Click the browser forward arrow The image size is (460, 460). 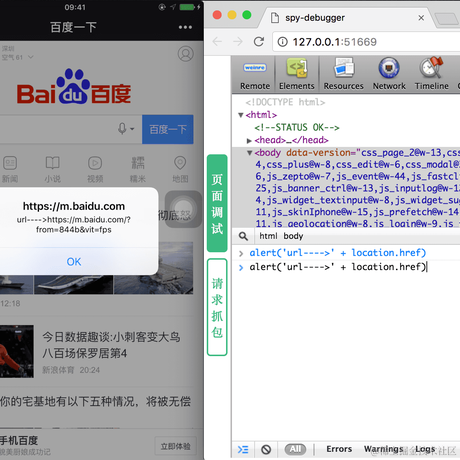[238, 42]
